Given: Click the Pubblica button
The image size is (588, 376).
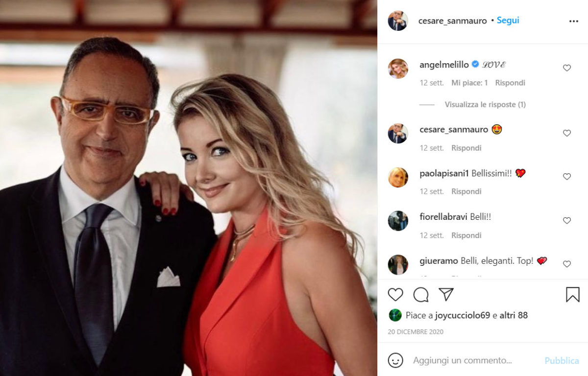Looking at the screenshot, I should tap(562, 360).
